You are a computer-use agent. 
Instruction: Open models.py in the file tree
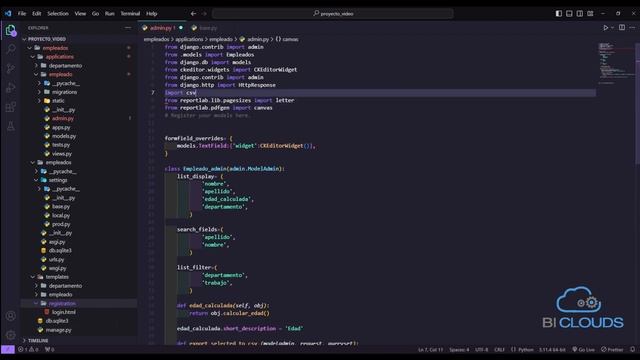pyautogui.click(x=64, y=136)
